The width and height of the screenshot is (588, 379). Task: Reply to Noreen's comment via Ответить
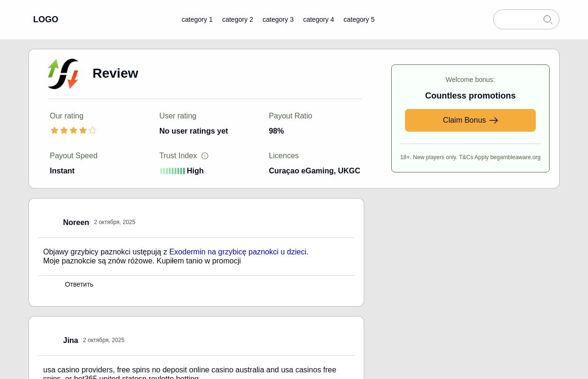pos(79,284)
